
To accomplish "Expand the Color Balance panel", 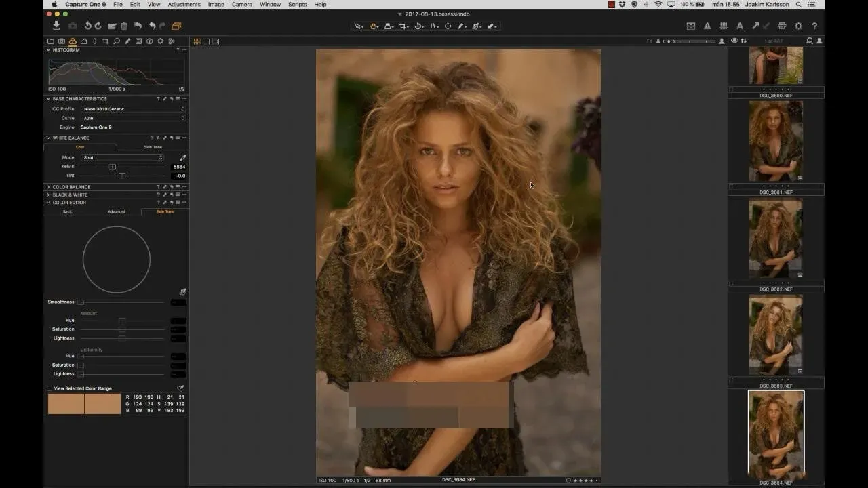I will point(48,187).
